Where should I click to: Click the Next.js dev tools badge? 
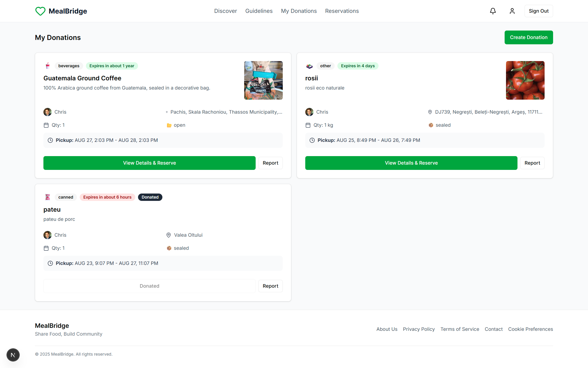(13, 355)
